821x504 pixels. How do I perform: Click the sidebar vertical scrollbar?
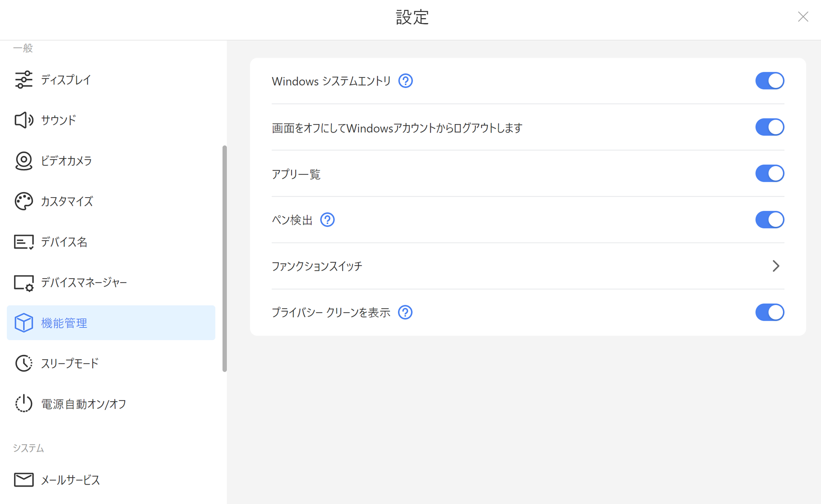pos(225,258)
